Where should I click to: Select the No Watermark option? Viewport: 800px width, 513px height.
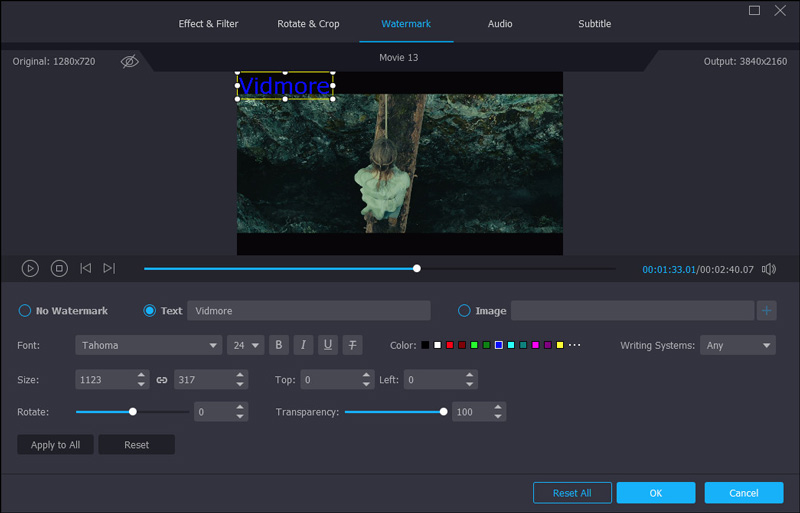[25, 311]
